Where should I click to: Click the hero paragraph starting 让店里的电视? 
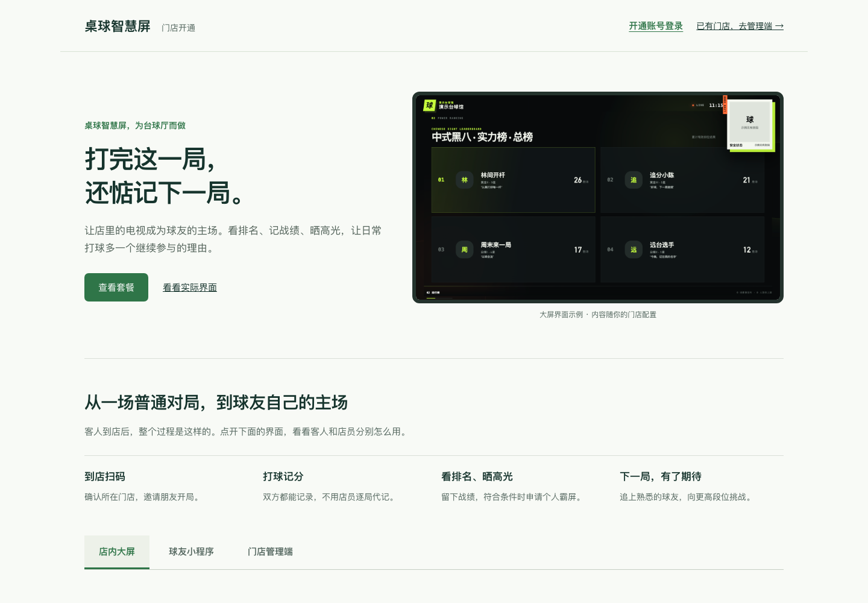point(233,239)
